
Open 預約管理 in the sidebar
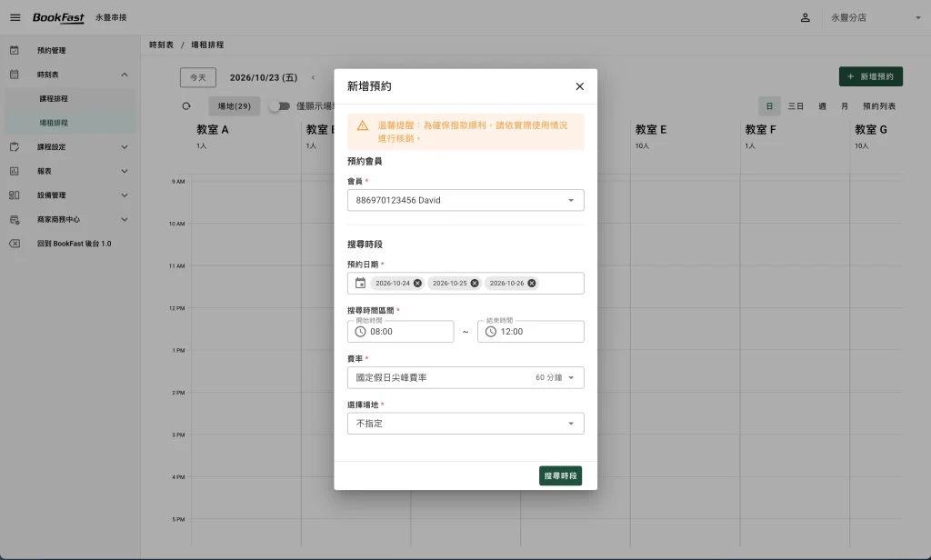70,51
